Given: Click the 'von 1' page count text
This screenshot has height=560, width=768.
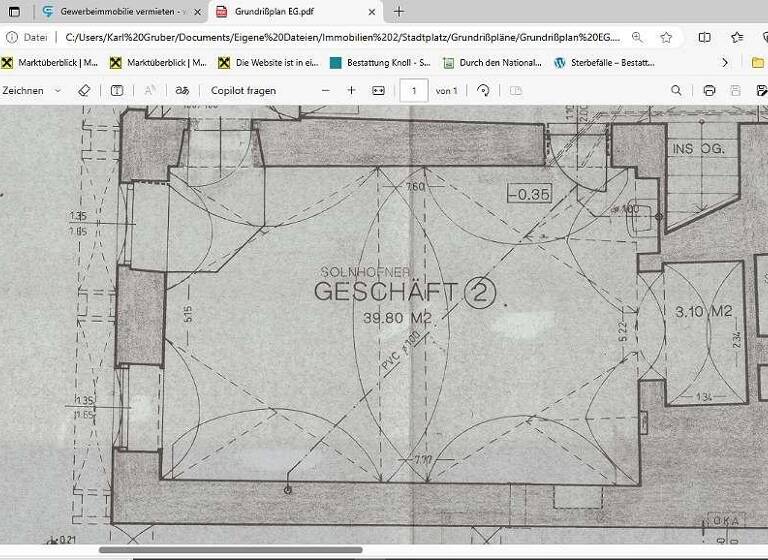Looking at the screenshot, I should click(x=446, y=91).
